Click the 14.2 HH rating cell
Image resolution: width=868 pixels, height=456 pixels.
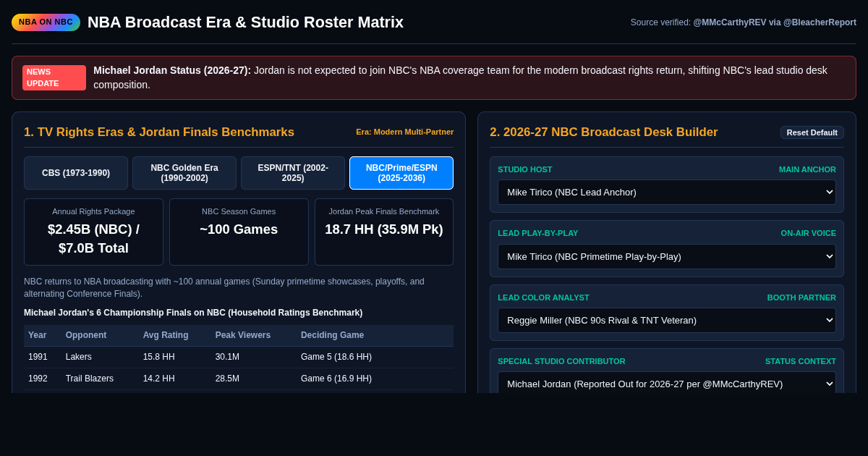(159, 379)
